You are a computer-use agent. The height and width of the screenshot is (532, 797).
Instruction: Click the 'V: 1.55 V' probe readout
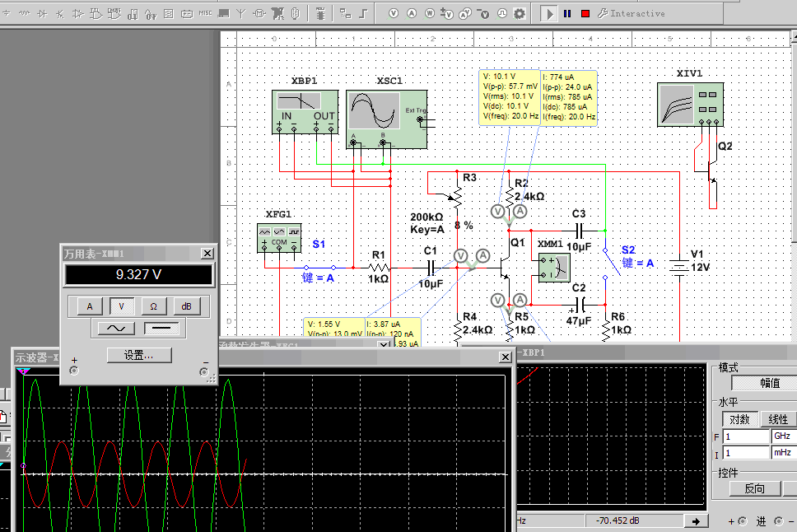(324, 324)
